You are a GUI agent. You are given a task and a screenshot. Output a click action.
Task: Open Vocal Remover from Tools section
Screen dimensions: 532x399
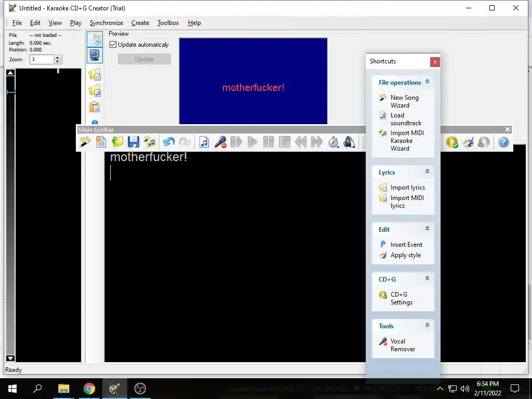tap(397, 345)
